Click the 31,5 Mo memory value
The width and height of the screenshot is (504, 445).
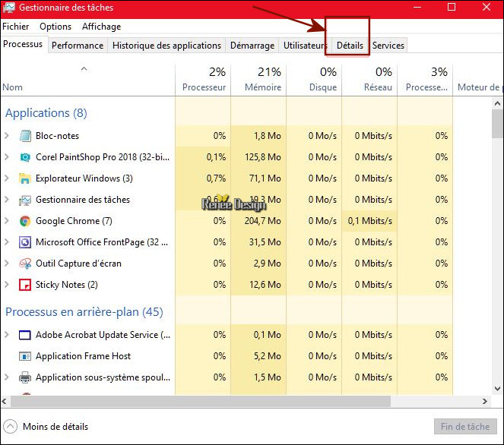coord(265,242)
